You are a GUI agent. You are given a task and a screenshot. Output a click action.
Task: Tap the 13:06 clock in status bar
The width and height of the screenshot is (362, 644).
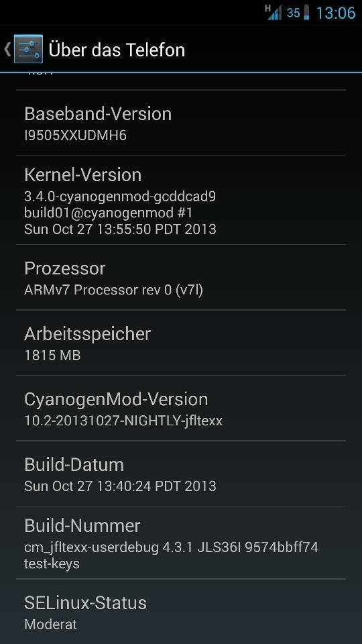[x=335, y=13]
